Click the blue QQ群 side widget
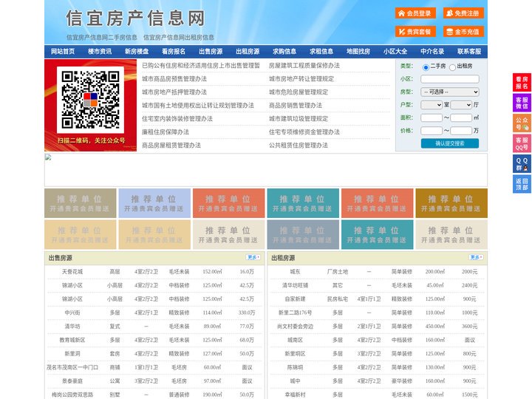 (522, 164)
